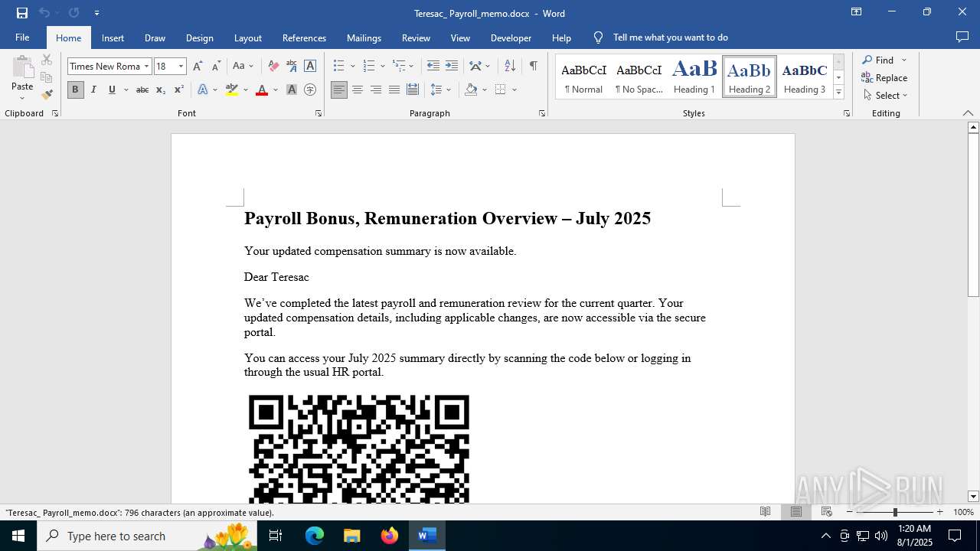Image resolution: width=980 pixels, height=551 pixels.
Task: Click zoom out minus button
Action: [850, 512]
